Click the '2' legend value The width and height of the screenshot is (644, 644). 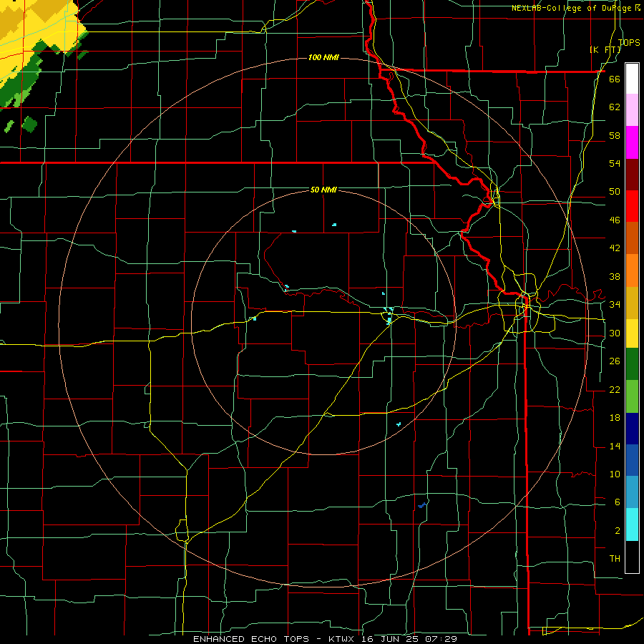(x=617, y=531)
